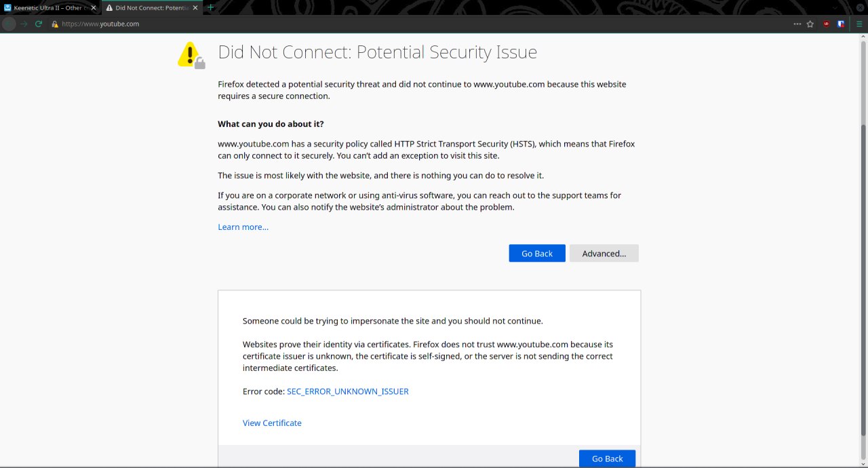
Task: Open the uBlock Origin extension icon
Action: tap(826, 24)
